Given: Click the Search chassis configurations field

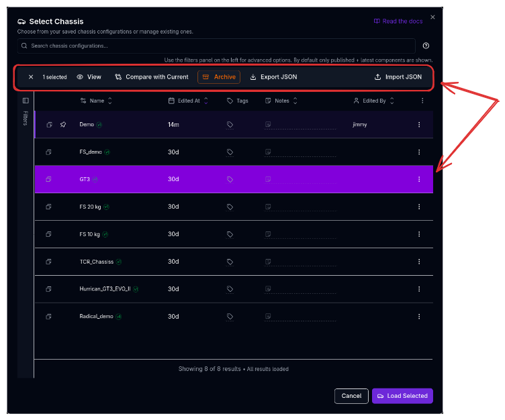Looking at the screenshot, I should [215, 46].
